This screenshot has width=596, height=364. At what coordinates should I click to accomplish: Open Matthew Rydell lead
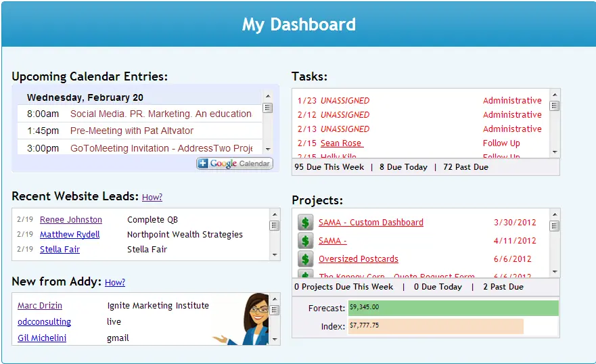click(70, 234)
